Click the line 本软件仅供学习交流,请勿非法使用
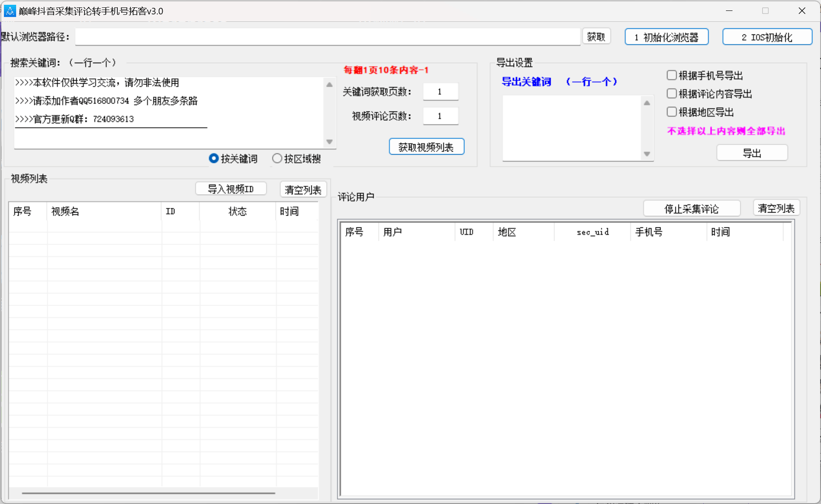 click(97, 83)
